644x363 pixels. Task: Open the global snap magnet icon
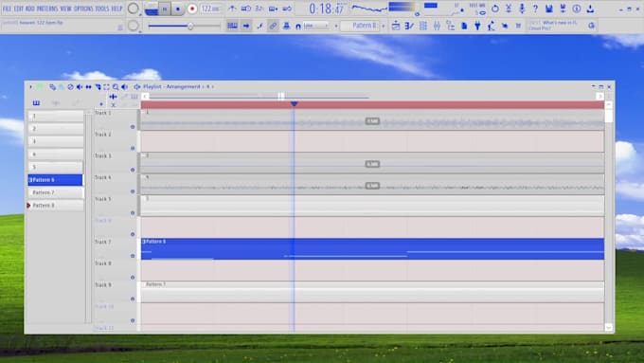click(298, 27)
